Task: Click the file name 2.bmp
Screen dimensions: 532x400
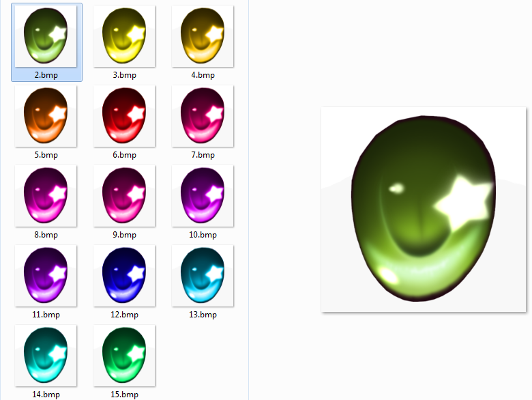Action: point(46,75)
